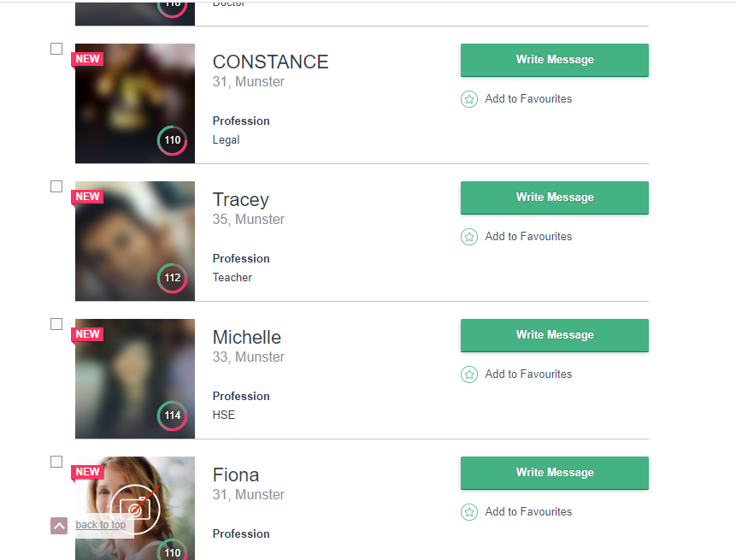Tick the checkbox next to Tracey
Image resolution: width=736 pixels, height=560 pixels.
[x=56, y=186]
